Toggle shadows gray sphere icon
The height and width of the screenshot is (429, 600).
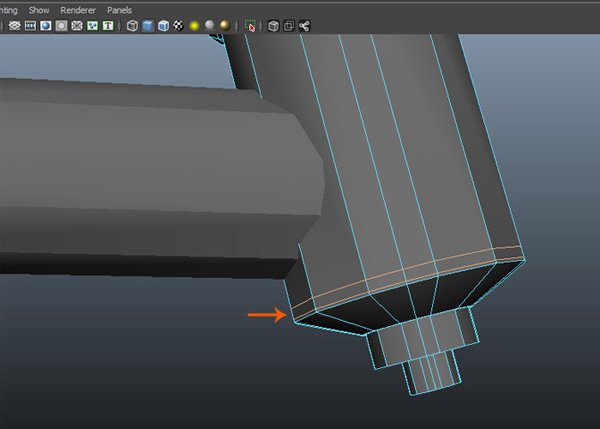click(210, 26)
